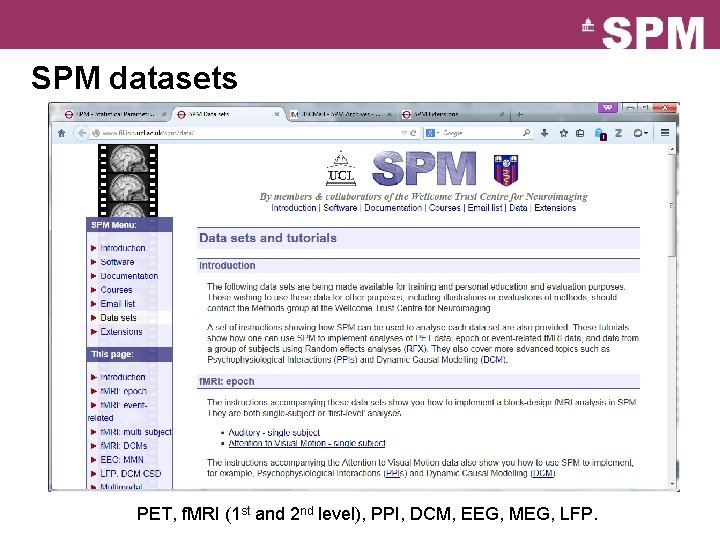This screenshot has width=720, height=540.
Task: Jump to fMRI: multi subject section
Action: 136,432
